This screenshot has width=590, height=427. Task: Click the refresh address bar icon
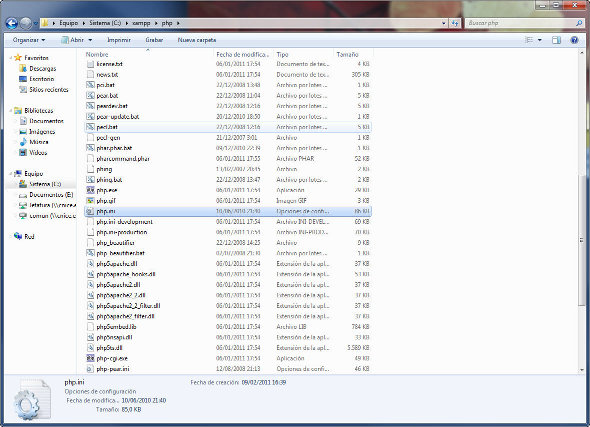(455, 23)
